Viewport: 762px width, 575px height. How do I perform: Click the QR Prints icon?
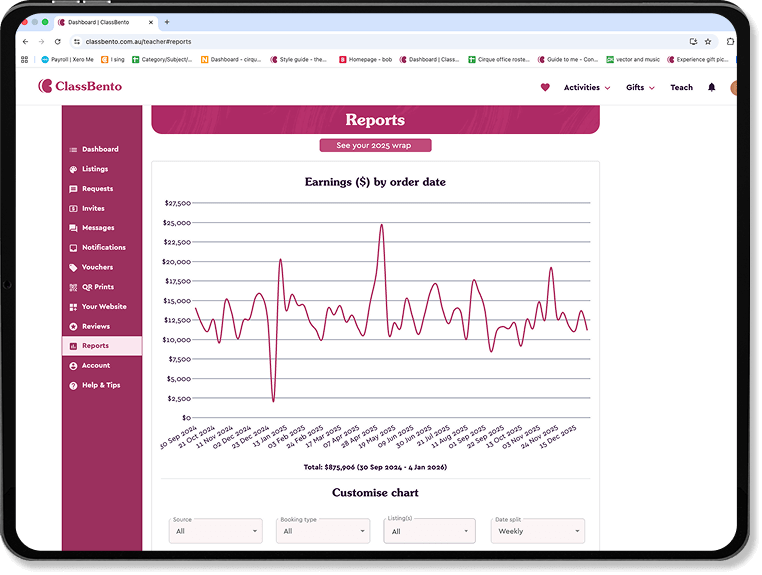click(73, 288)
